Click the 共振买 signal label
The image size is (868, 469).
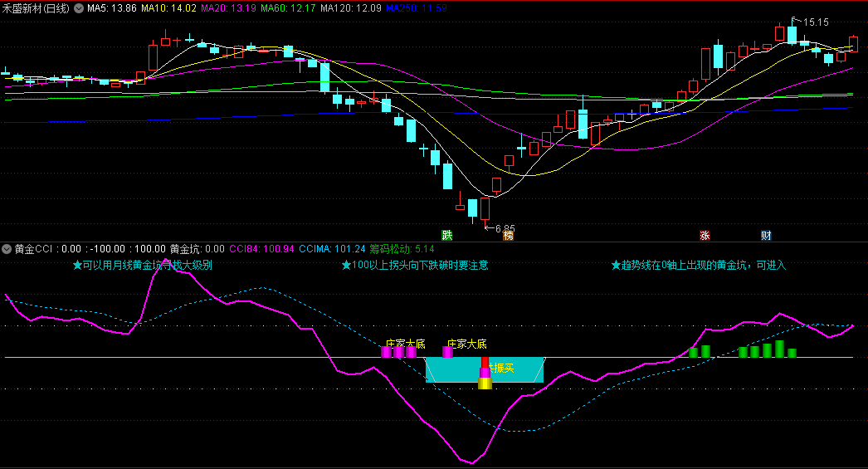click(501, 368)
